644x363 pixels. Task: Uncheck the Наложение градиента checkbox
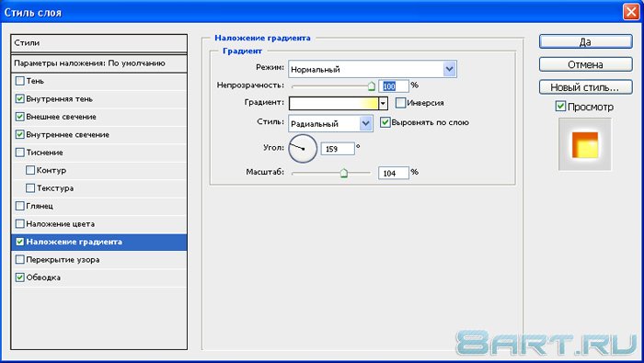point(19,242)
